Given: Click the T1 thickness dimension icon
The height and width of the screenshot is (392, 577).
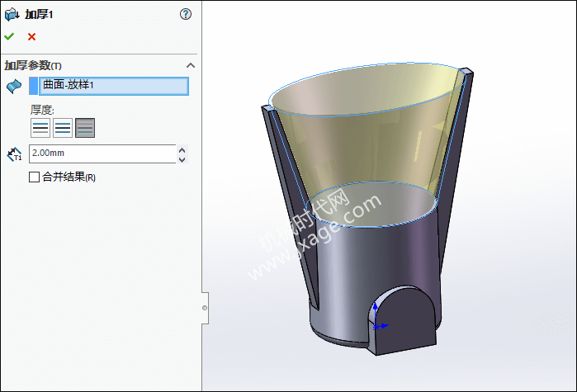Looking at the screenshot, I should tap(14, 154).
